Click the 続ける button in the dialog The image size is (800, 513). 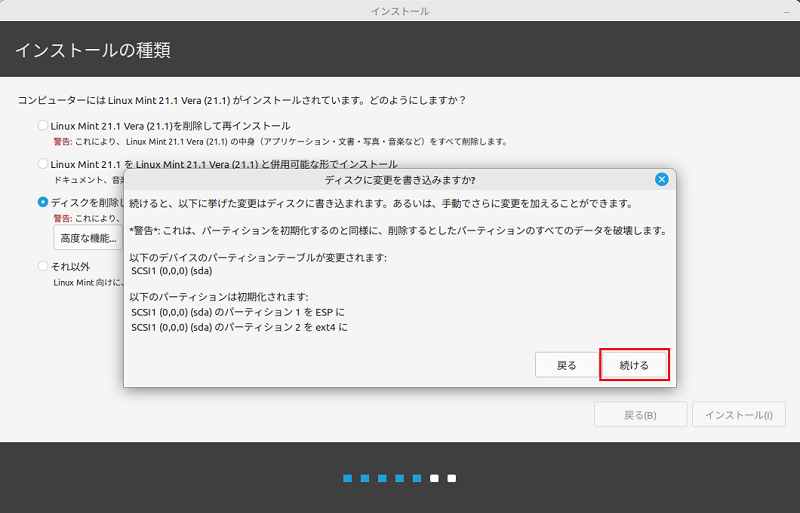(x=634, y=365)
